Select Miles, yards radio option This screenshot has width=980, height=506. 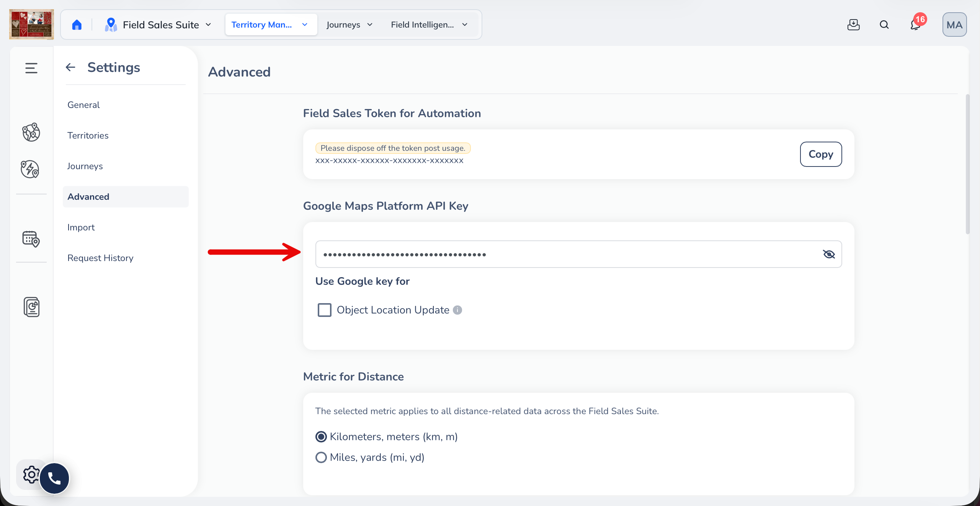(321, 457)
